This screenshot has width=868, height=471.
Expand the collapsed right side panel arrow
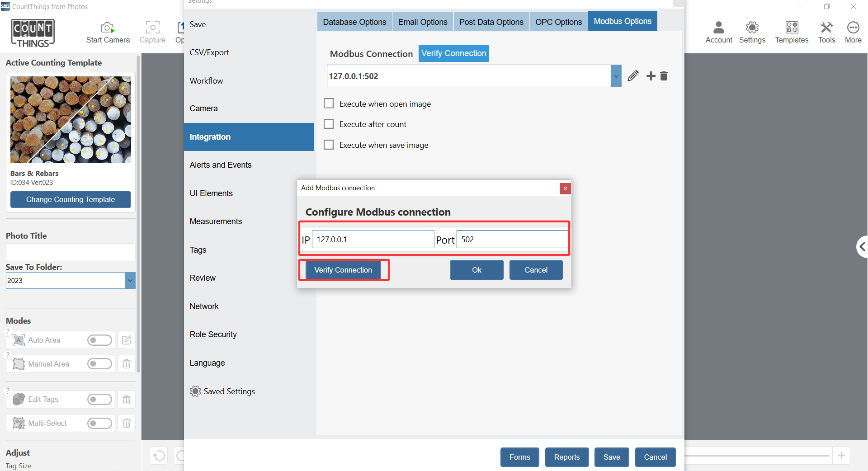click(862, 246)
